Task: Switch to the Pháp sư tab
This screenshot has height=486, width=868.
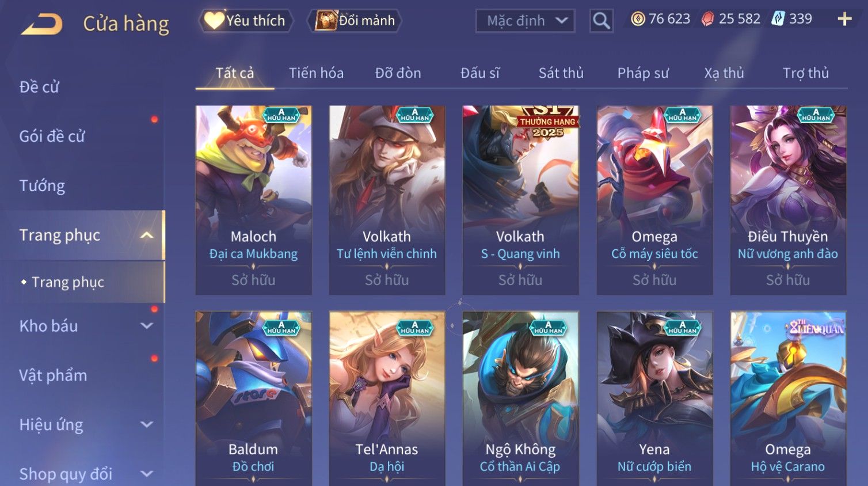Action: (x=643, y=73)
